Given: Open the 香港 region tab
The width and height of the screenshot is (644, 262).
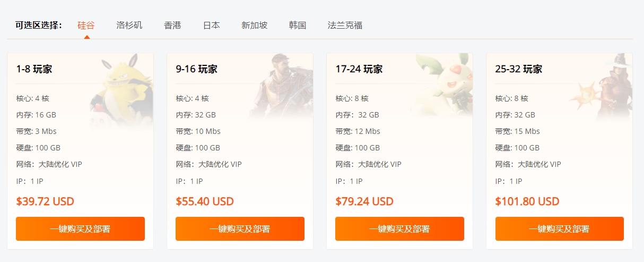Looking at the screenshot, I should pos(172,25).
